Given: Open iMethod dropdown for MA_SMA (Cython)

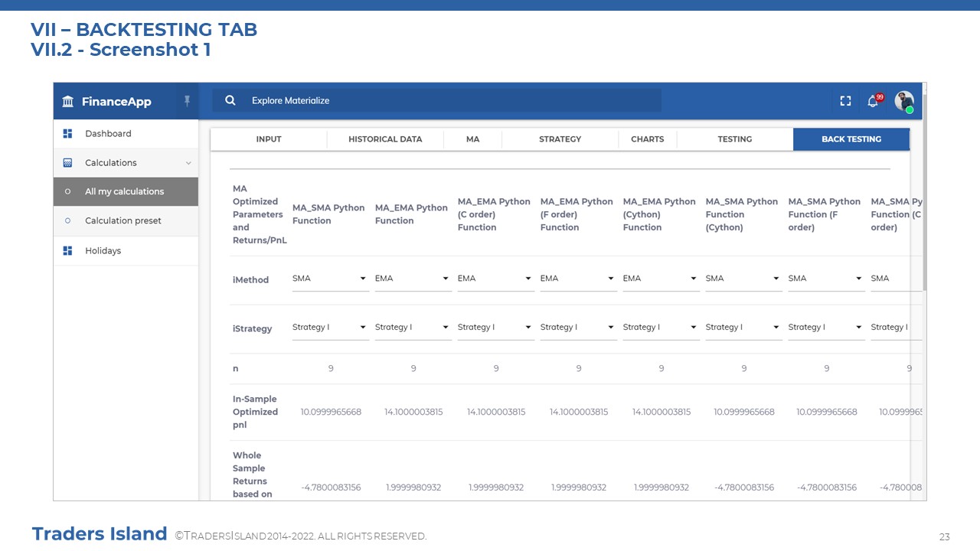Looking at the screenshot, I should pyautogui.click(x=743, y=279).
